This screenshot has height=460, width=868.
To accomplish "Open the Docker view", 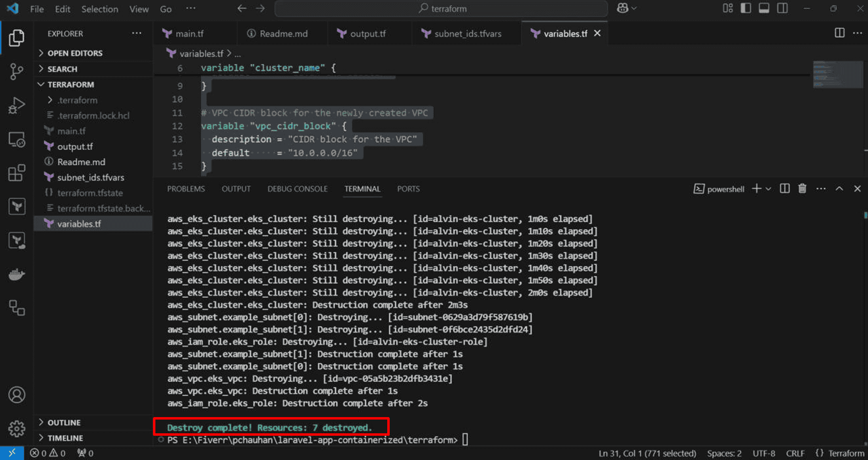I will (17, 275).
